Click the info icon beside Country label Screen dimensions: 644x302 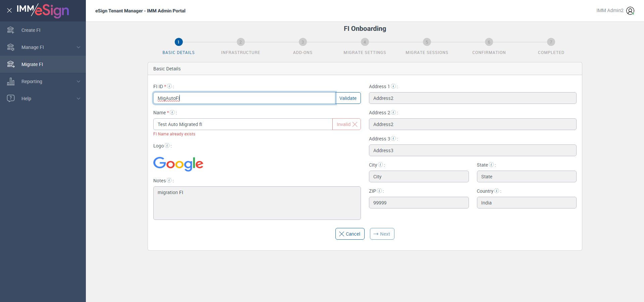click(496, 191)
